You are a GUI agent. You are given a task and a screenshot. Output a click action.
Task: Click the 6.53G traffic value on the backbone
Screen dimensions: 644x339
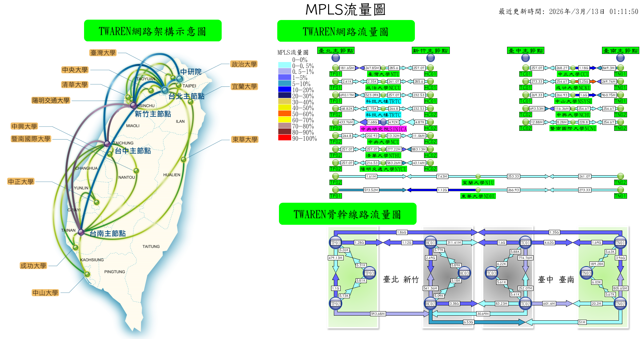click(x=468, y=322)
